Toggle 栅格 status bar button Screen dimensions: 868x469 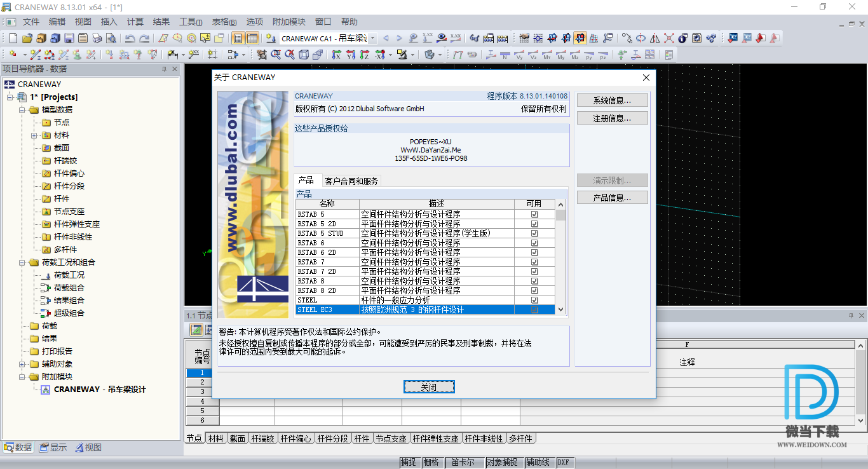point(431,463)
